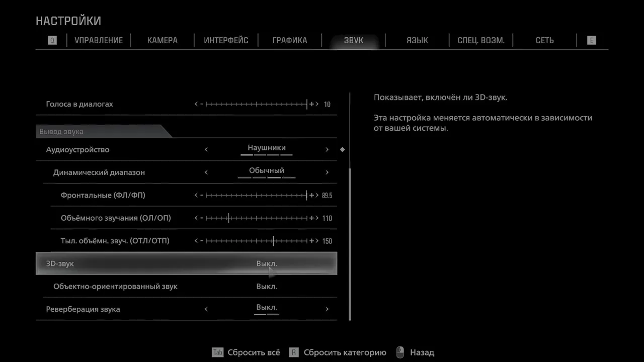Click the Наушники value of Аудиоустройство
Screen dimensions: 644x362
(267, 148)
